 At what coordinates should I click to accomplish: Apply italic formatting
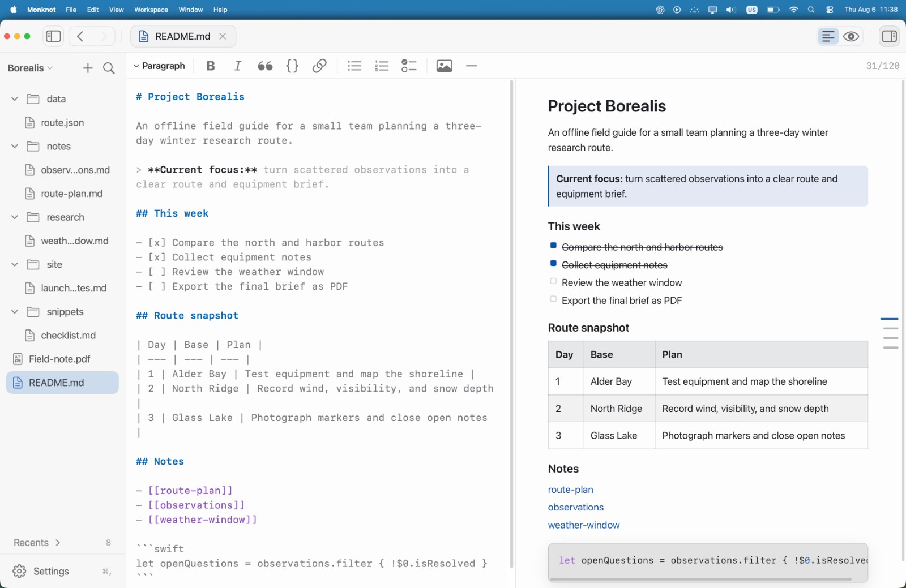coord(238,66)
